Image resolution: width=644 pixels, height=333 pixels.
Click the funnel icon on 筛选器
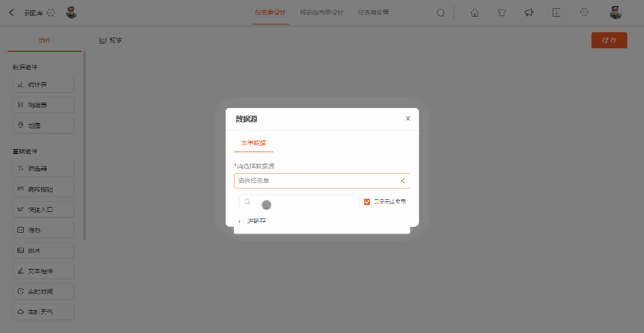(20, 168)
